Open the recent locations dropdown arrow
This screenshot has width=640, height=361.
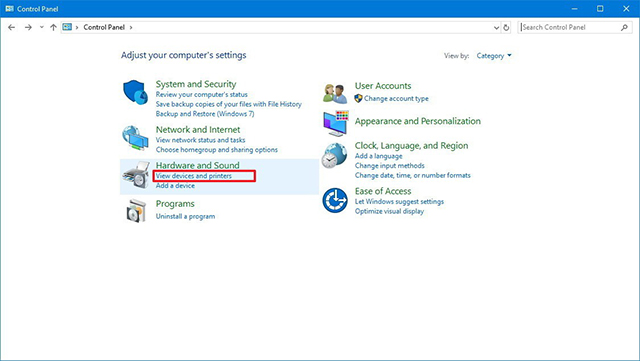[x=42, y=27]
